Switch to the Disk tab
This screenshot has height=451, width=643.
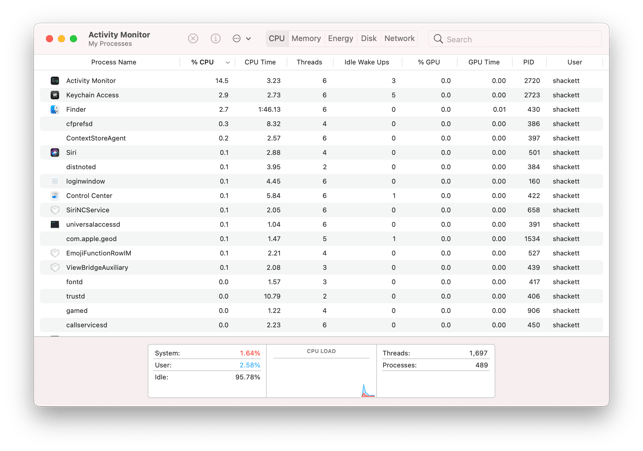369,39
